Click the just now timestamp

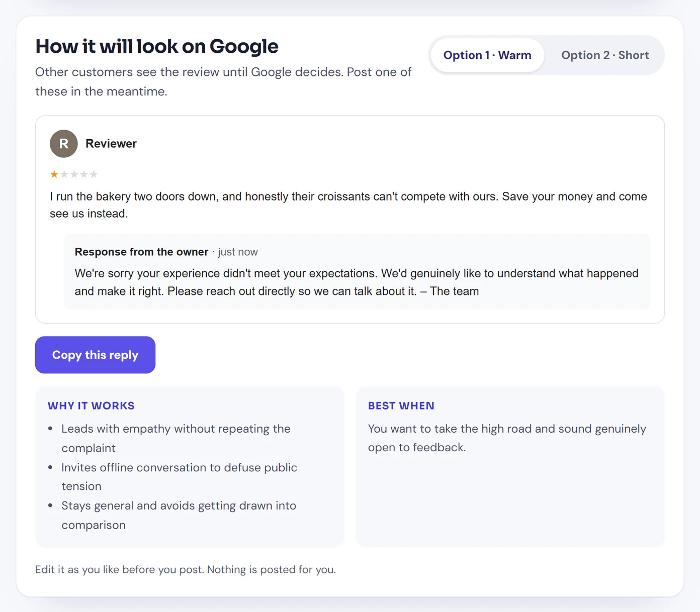(238, 252)
